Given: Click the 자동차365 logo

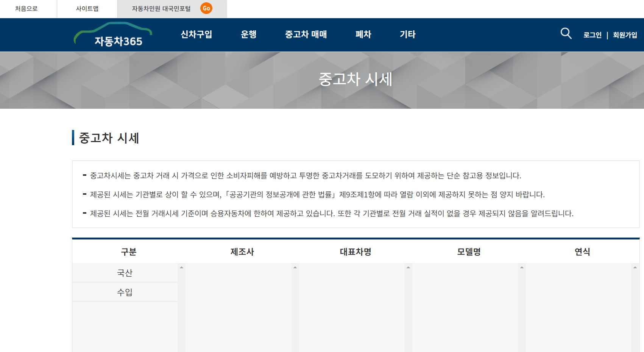Looking at the screenshot, I should point(113,35).
